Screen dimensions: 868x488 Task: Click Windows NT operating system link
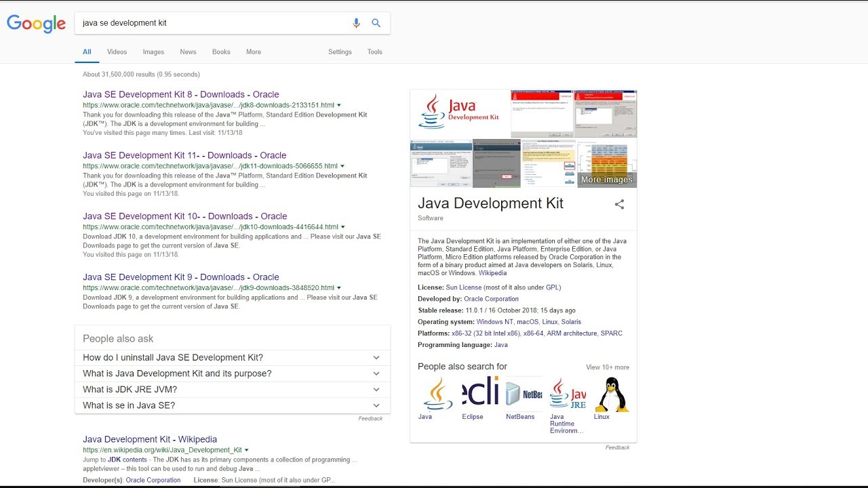click(494, 322)
